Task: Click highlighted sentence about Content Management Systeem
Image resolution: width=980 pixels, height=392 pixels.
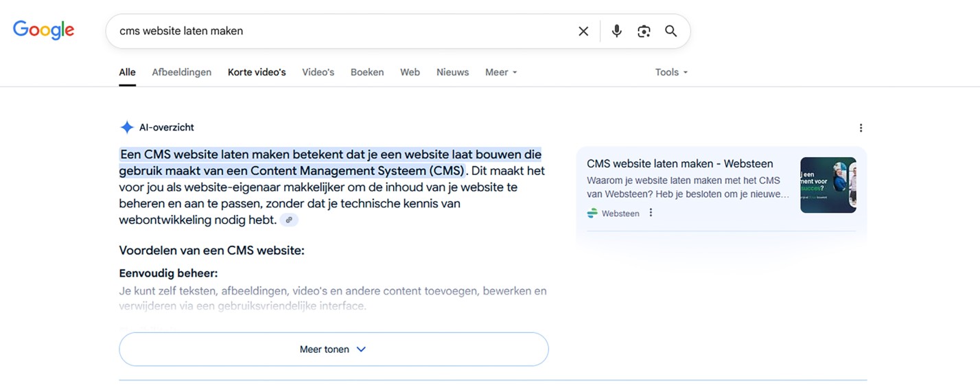Action: pyautogui.click(x=330, y=162)
